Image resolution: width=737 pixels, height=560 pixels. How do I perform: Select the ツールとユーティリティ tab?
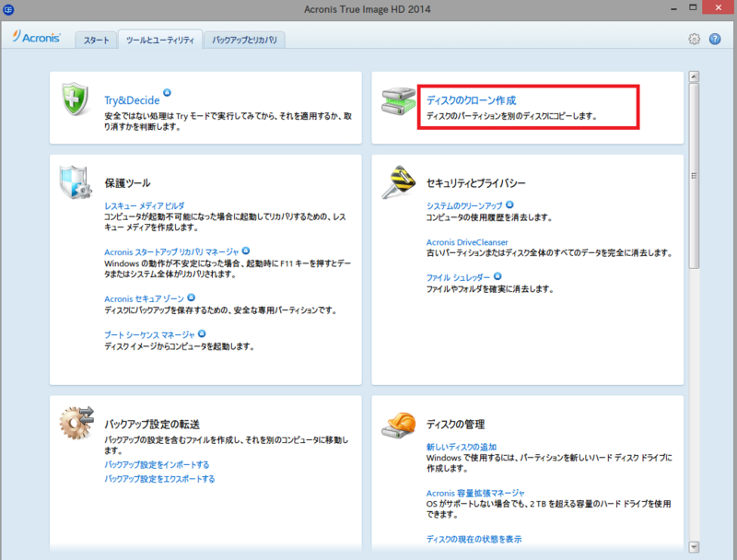point(160,40)
